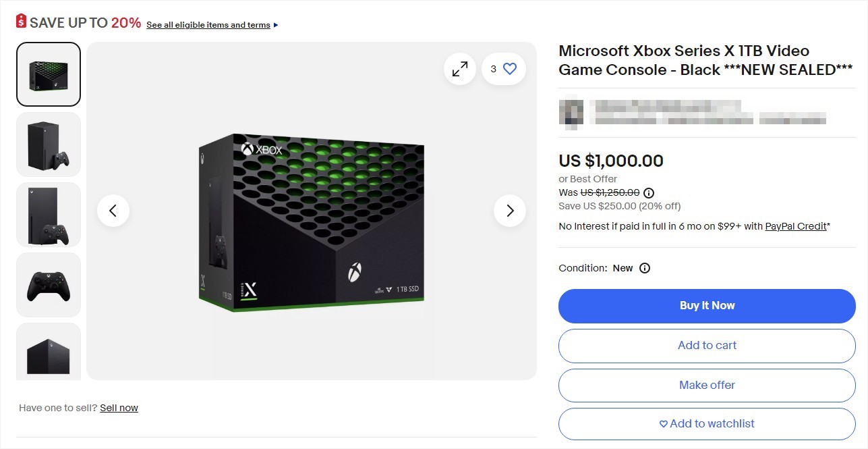
Task: Click the red savings tag icon
Action: click(x=20, y=21)
